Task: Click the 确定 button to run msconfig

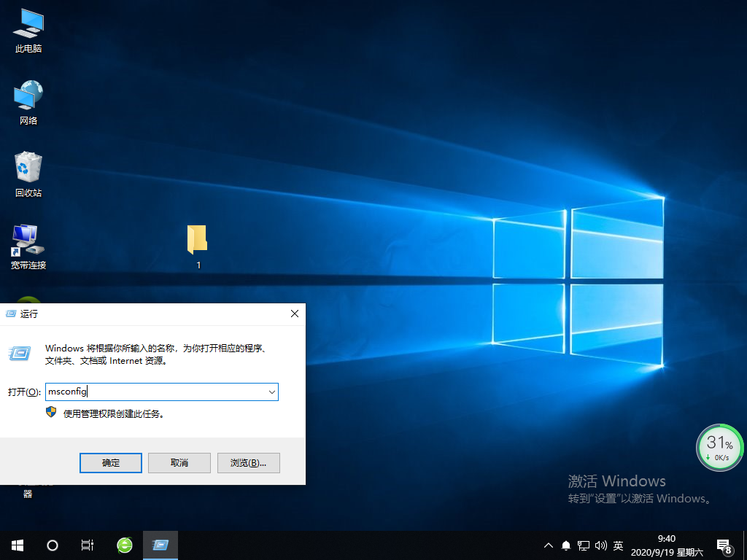Action: coord(110,462)
